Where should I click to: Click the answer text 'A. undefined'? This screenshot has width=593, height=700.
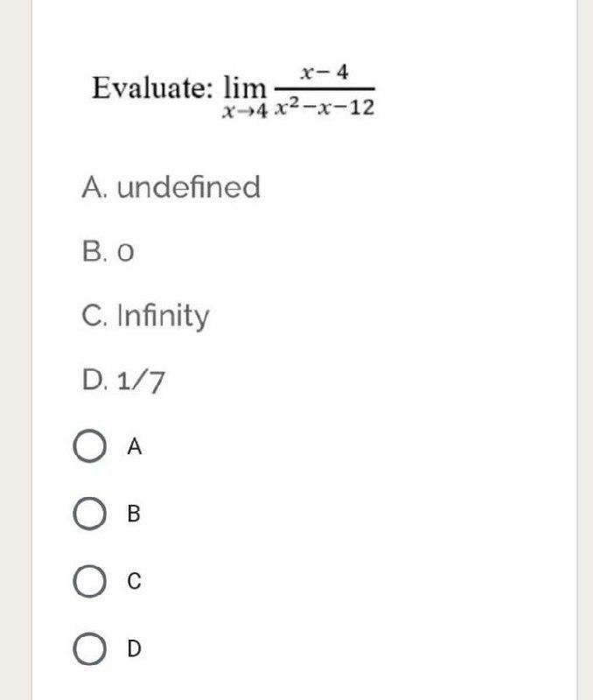(171, 185)
